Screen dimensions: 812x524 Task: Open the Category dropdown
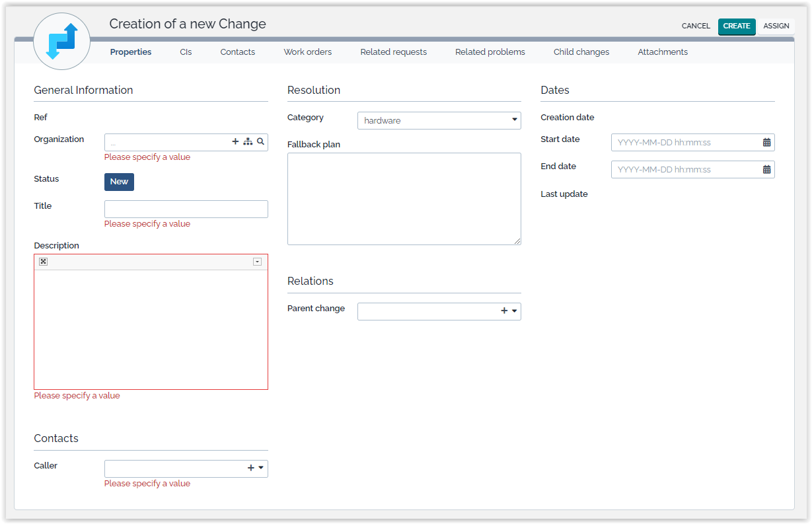[x=439, y=120]
